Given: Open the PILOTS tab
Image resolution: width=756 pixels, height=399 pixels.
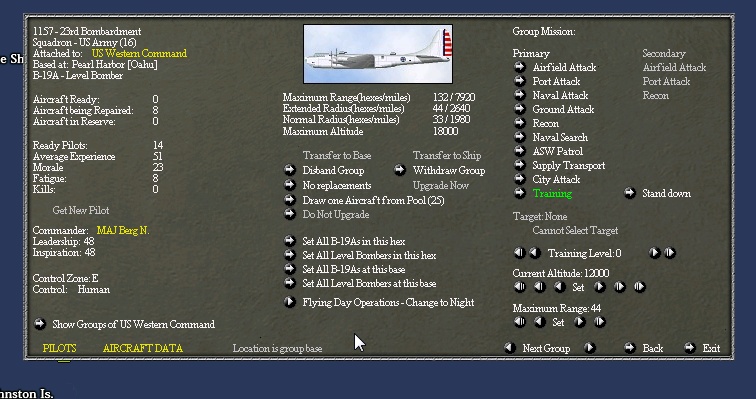Looking at the screenshot, I should [x=59, y=348].
